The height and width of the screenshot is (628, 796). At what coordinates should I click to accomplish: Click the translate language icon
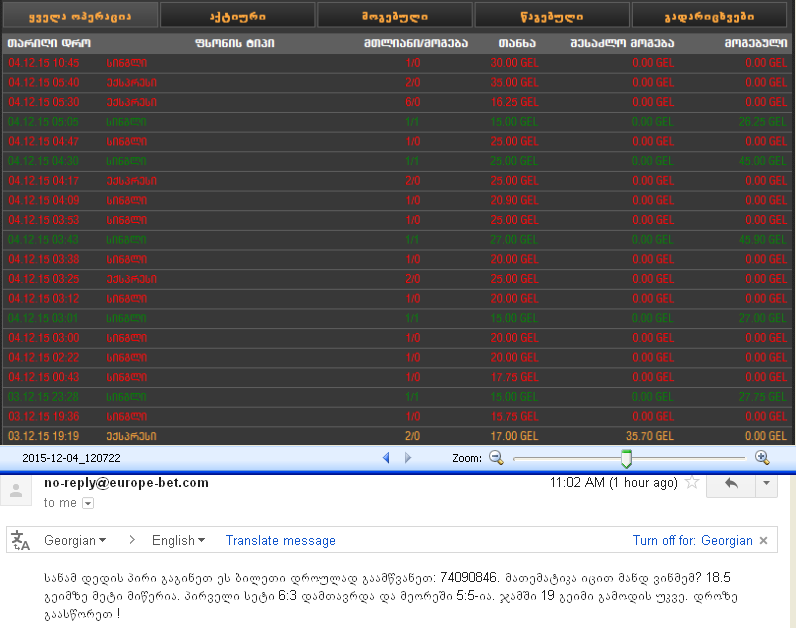[x=20, y=540]
